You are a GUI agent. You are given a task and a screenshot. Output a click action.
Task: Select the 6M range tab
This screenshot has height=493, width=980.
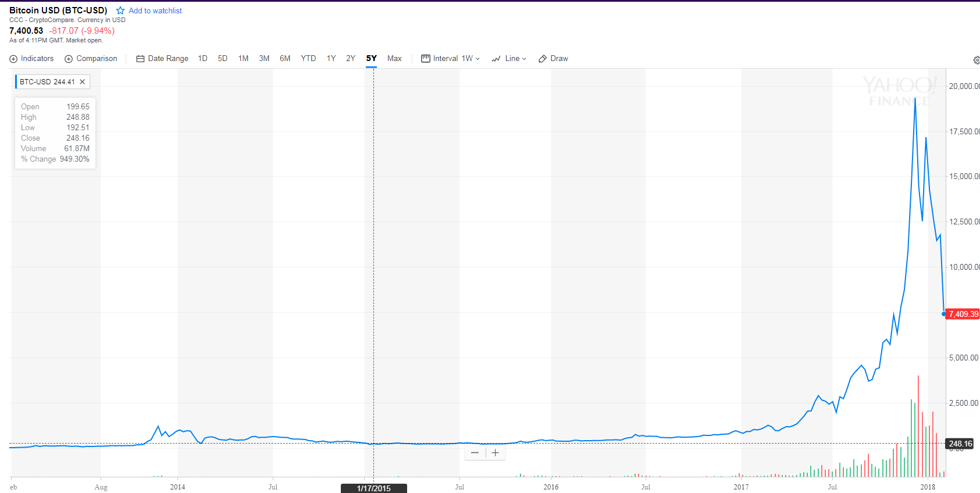click(x=285, y=59)
